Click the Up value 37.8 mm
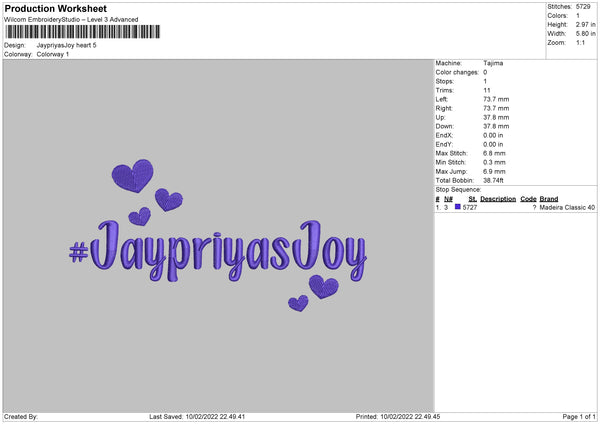This screenshot has height=424, width=600. click(496, 117)
